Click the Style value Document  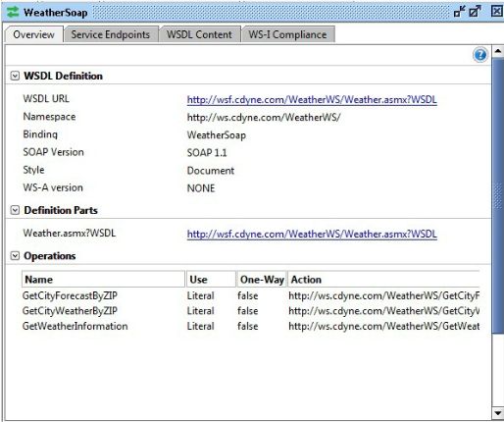pos(211,171)
